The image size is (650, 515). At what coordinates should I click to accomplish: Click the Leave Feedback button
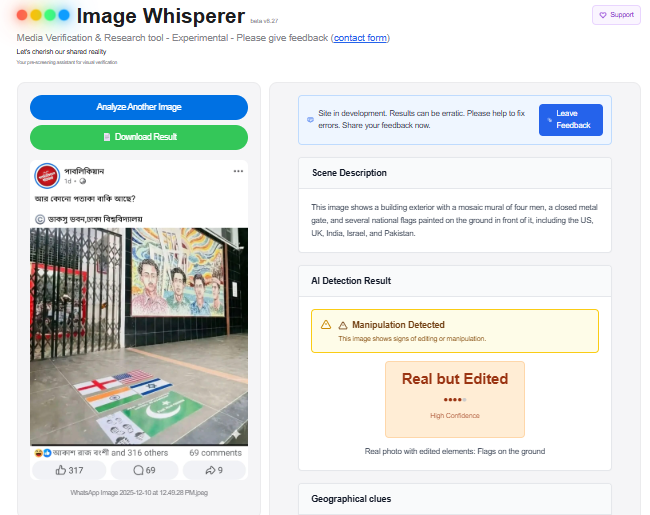(570, 119)
